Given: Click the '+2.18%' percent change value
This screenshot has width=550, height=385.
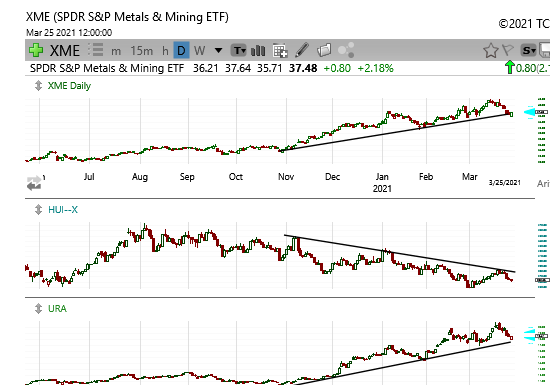Looking at the screenshot, I should tap(375, 68).
